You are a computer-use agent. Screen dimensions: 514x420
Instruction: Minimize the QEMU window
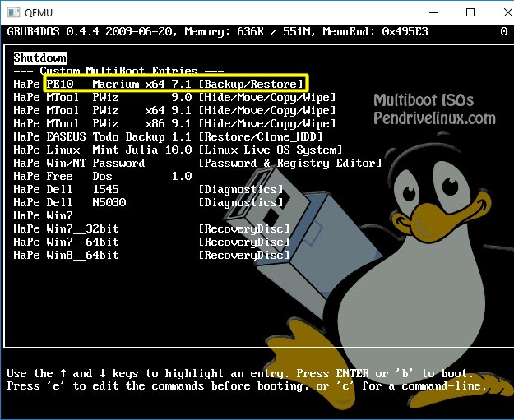coord(433,13)
